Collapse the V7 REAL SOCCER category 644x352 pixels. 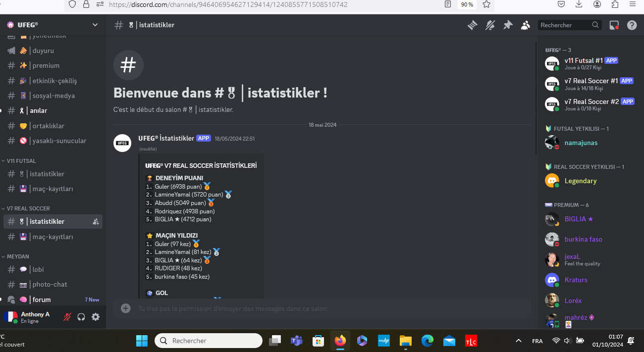tap(28, 208)
